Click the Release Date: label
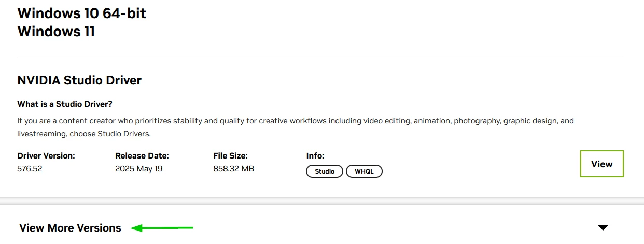This screenshot has height=244, width=644. [x=142, y=155]
